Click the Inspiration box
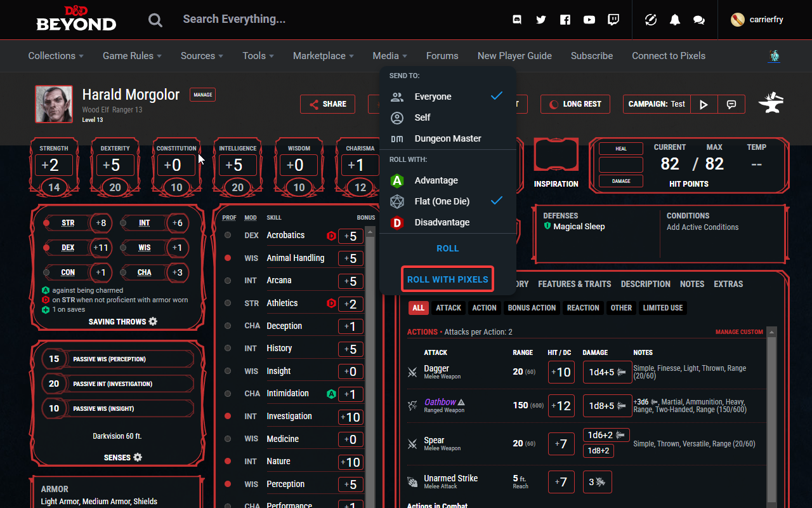The image size is (812, 508). click(556, 154)
